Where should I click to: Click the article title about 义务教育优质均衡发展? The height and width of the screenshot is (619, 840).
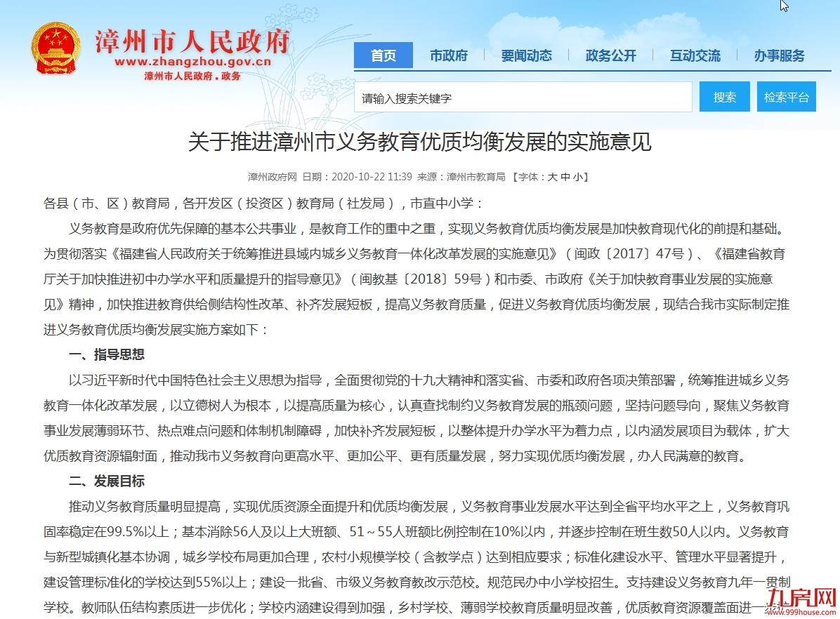coord(420,142)
